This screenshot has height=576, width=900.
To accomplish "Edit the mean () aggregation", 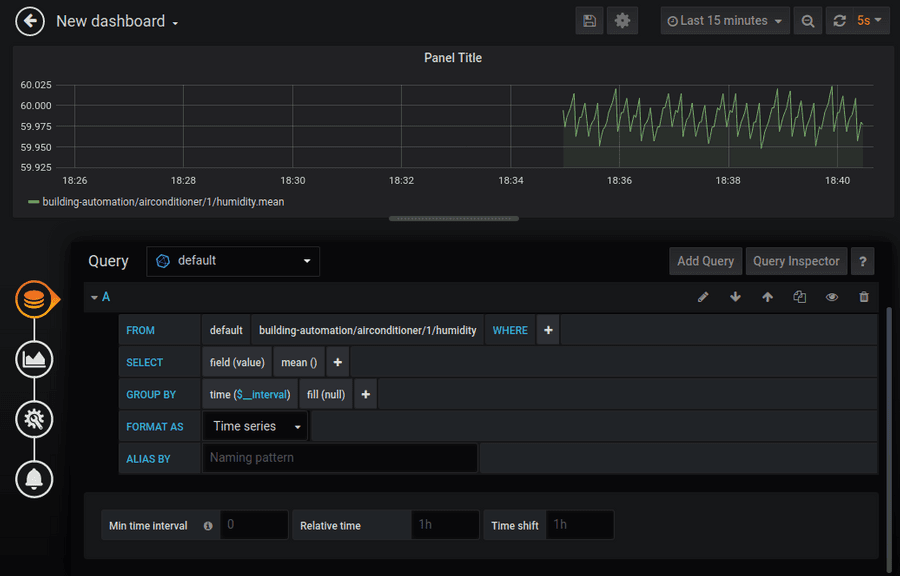I will click(x=299, y=363).
